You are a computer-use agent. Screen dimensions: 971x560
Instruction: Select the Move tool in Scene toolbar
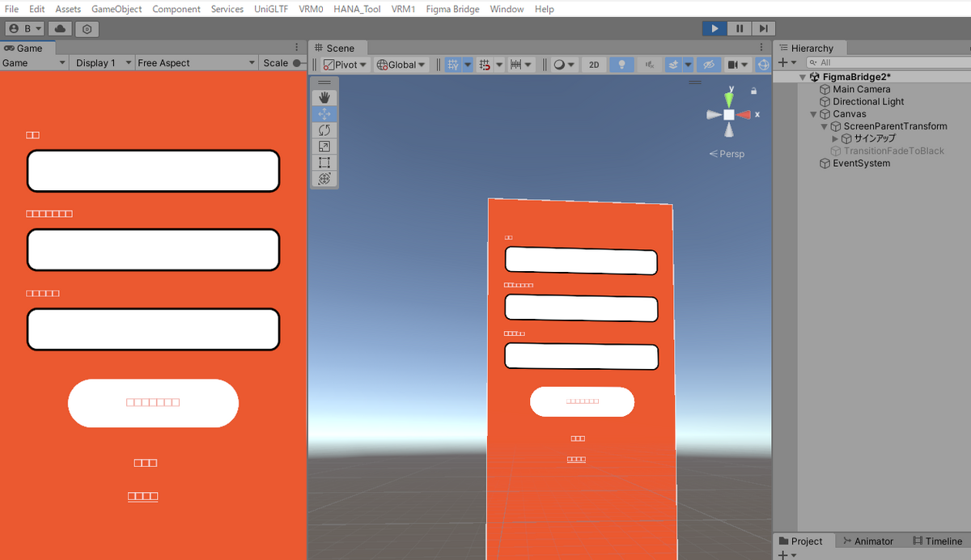click(324, 113)
